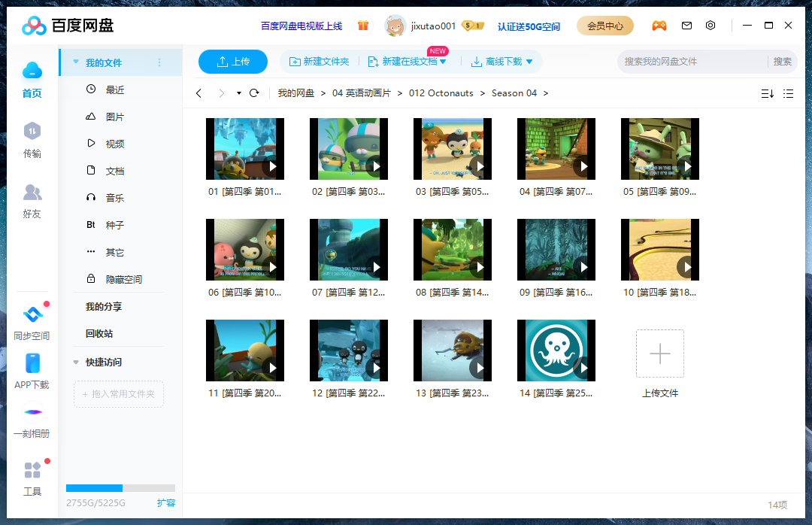This screenshot has height=525, width=812.
Task: Open the 首页 home cloud icon
Action: (32, 71)
